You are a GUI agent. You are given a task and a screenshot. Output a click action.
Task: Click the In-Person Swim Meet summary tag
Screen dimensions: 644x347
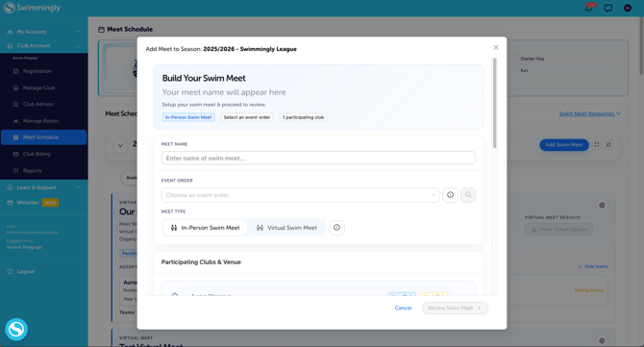(188, 117)
